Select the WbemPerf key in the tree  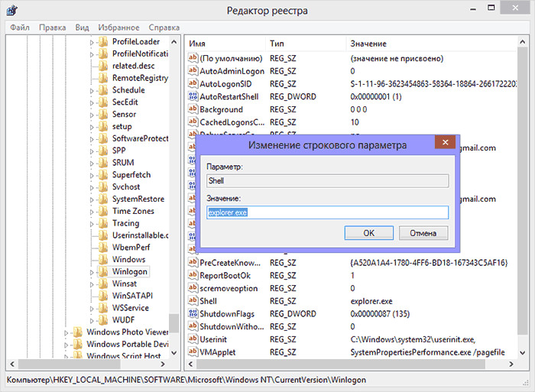coord(131,248)
